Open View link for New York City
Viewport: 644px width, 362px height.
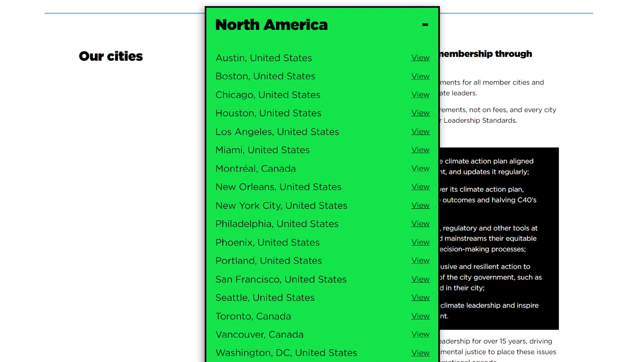[420, 205]
